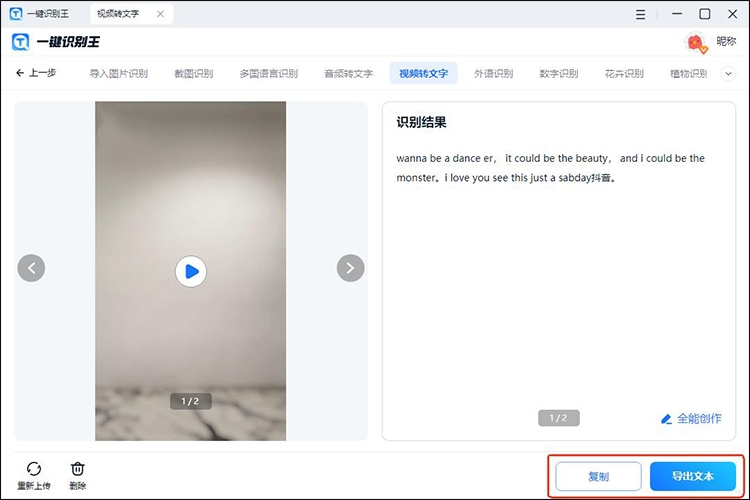Click the 识别结果 heading
This screenshot has height=500, width=750.
pyautogui.click(x=421, y=122)
